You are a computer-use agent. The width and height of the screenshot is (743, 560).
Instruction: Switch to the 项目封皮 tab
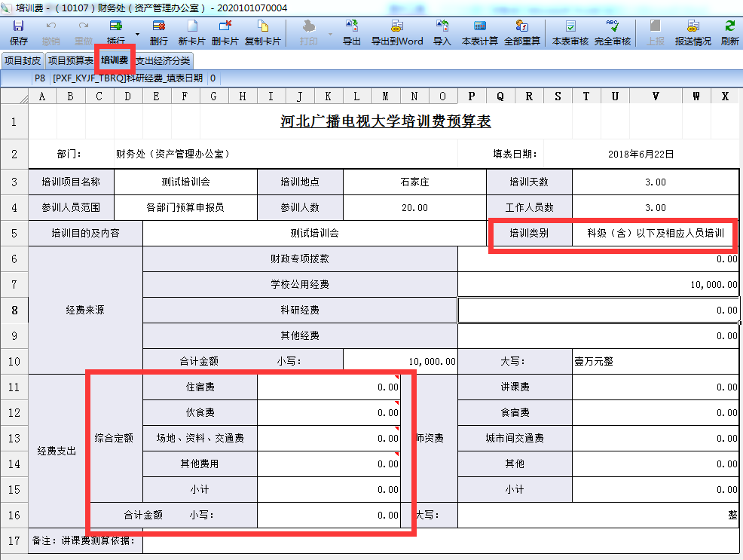coord(23,60)
